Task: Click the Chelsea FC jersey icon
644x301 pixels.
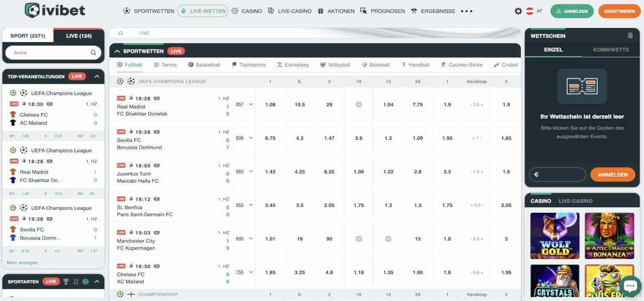Action: coord(13,115)
